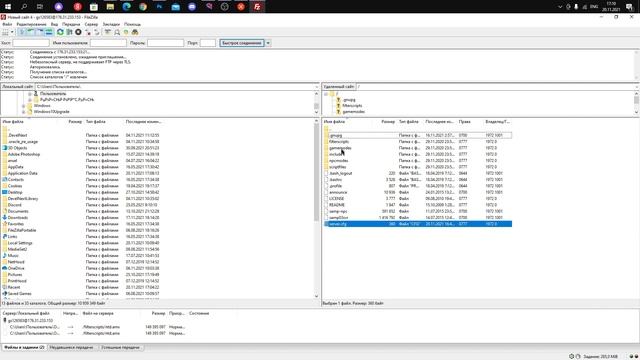This screenshot has height=360, width=640.
Task: Open the Вид menu
Action: click(54, 24)
